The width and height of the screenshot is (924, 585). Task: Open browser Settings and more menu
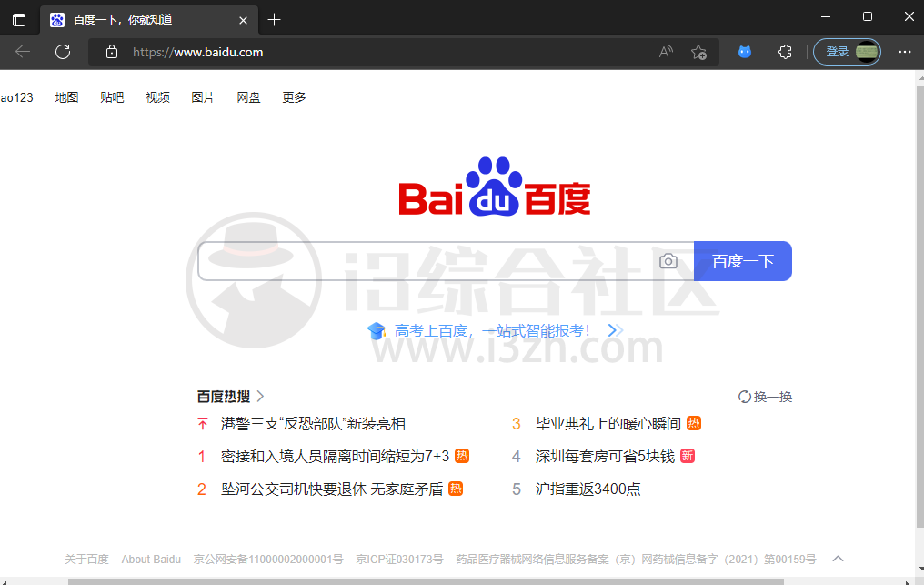point(905,52)
